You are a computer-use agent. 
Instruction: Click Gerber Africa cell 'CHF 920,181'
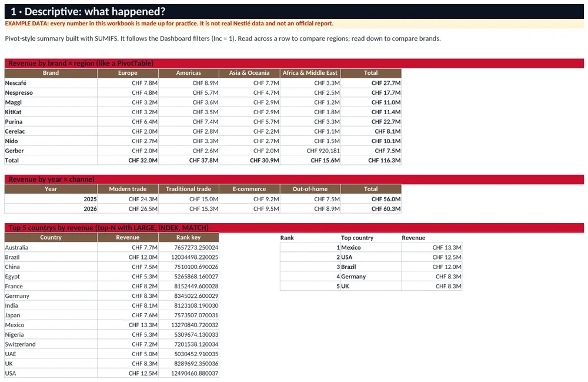310,151
